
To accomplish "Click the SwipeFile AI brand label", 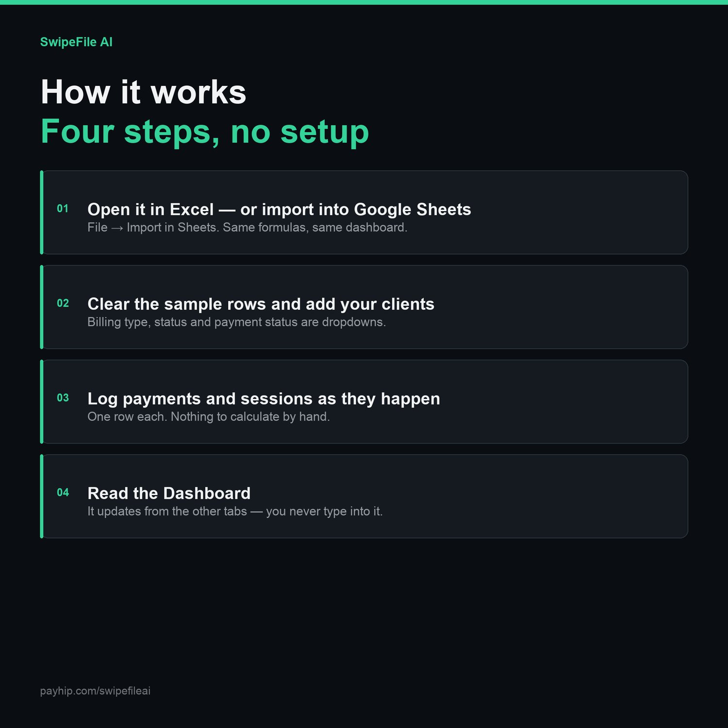I will [x=76, y=42].
